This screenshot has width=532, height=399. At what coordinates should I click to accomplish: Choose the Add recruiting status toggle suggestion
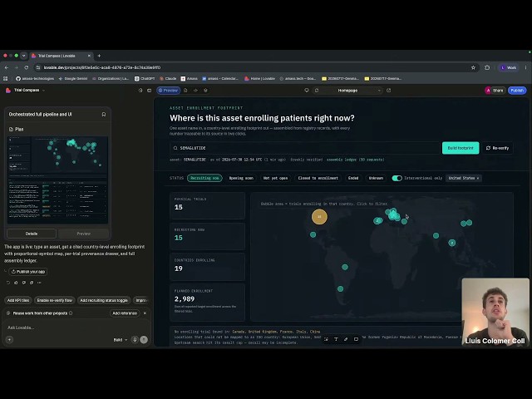pyautogui.click(x=104, y=300)
